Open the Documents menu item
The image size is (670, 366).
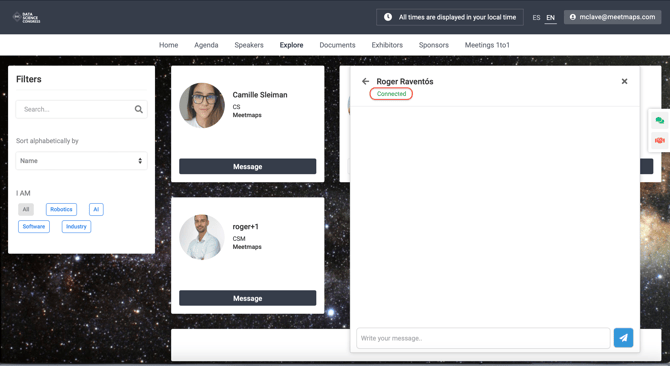pos(337,45)
